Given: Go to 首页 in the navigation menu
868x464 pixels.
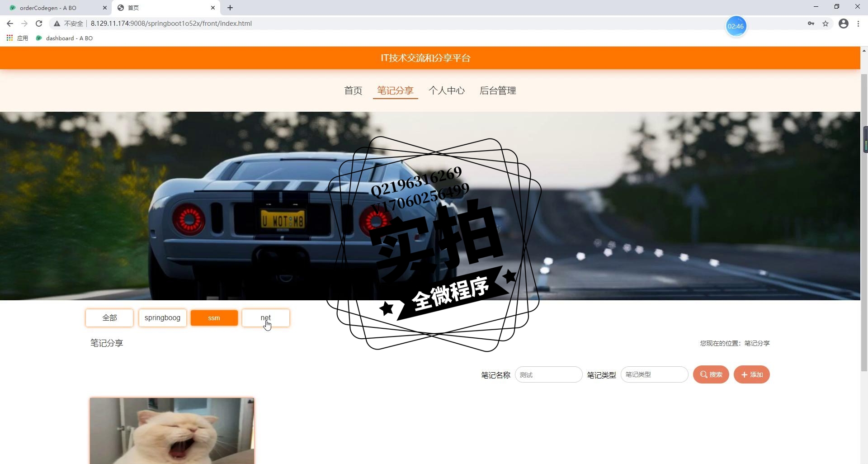Looking at the screenshot, I should tap(353, 90).
